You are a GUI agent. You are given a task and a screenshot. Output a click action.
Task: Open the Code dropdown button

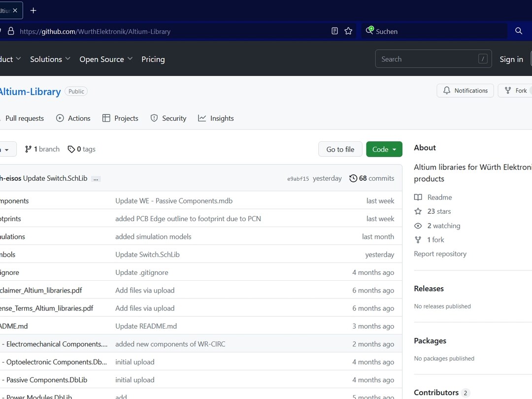[x=384, y=149]
